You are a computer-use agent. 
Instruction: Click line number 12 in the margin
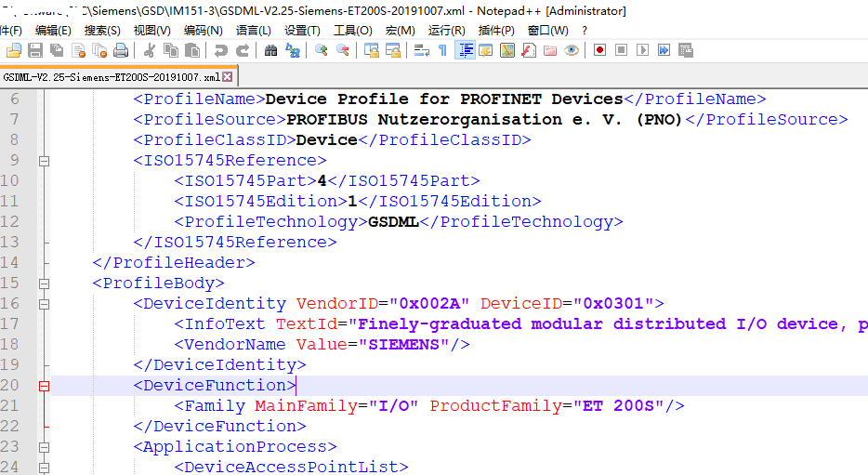pyautogui.click(x=10, y=222)
